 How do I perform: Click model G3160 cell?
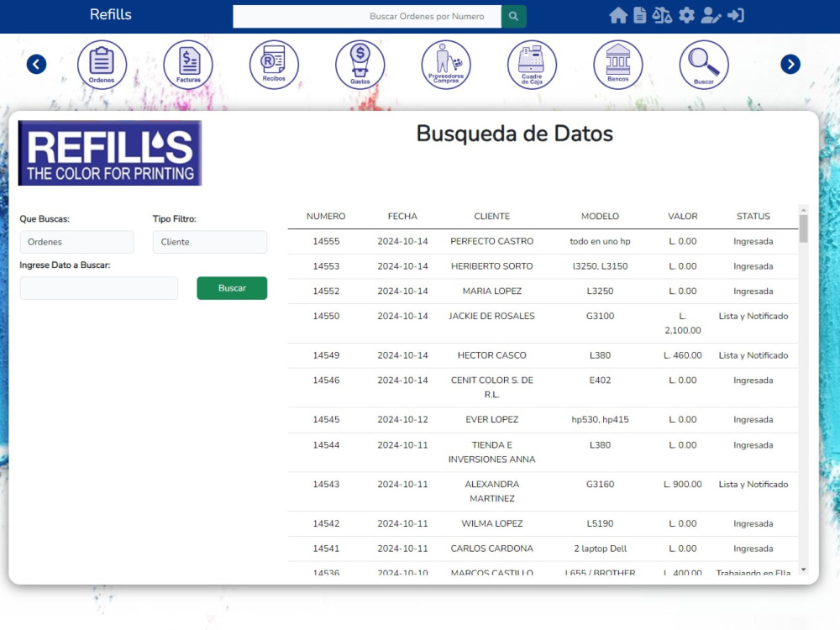click(x=600, y=485)
